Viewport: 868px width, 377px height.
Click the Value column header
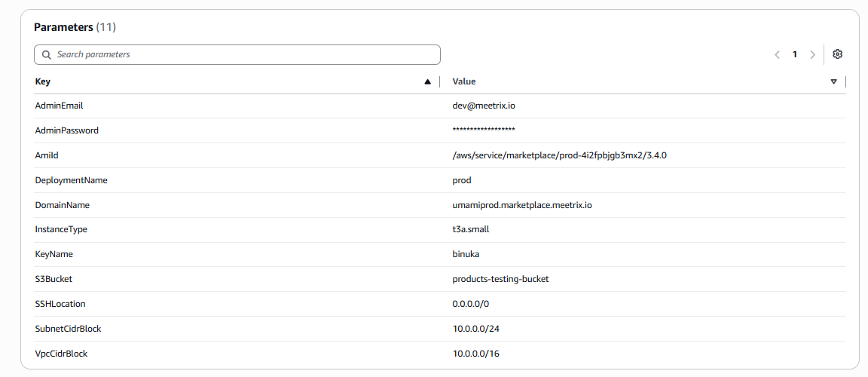click(464, 81)
